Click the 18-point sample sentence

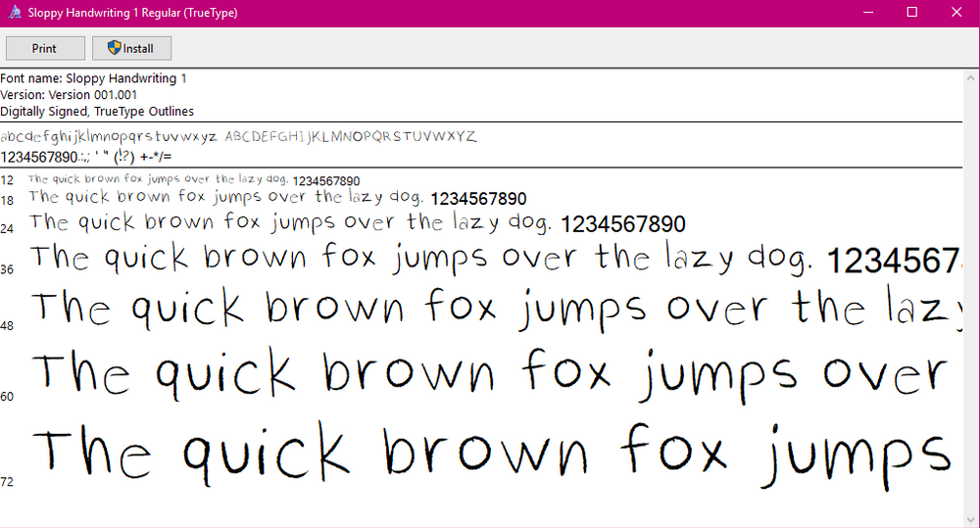pos(278,198)
